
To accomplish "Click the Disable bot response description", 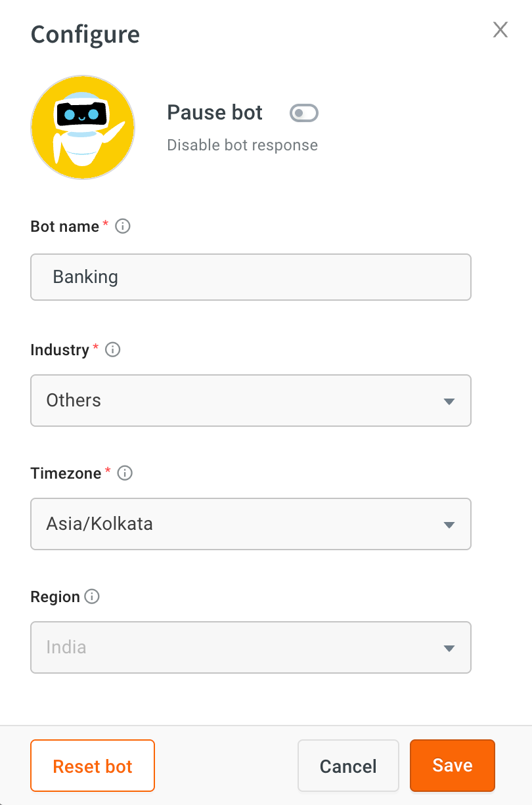I will point(242,145).
